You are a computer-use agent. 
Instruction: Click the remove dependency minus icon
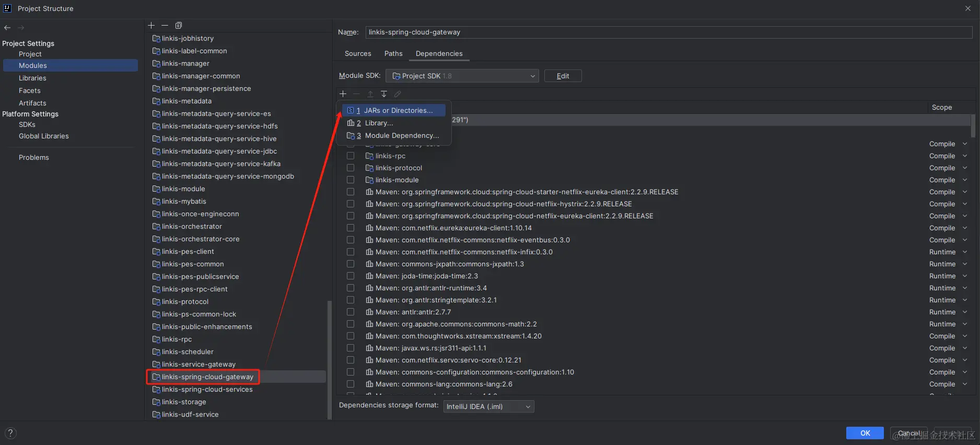(x=356, y=94)
